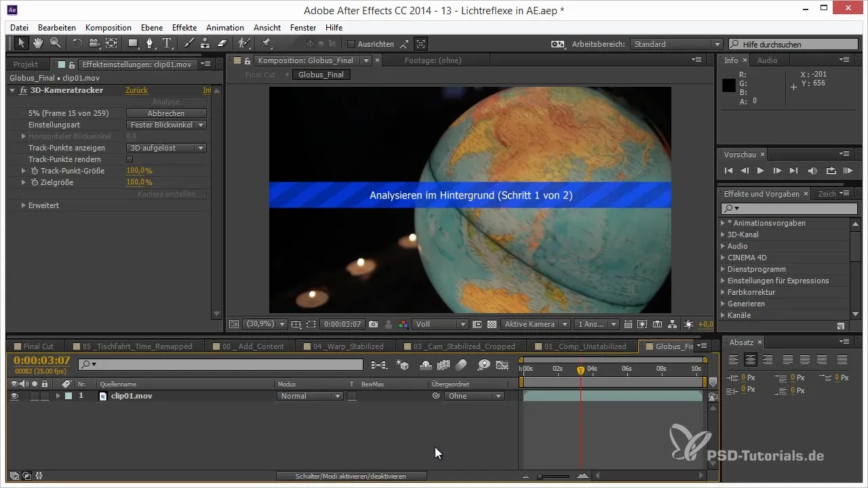Click the yellow current time indicator
Screen dimensions: 868x488
tap(580, 370)
